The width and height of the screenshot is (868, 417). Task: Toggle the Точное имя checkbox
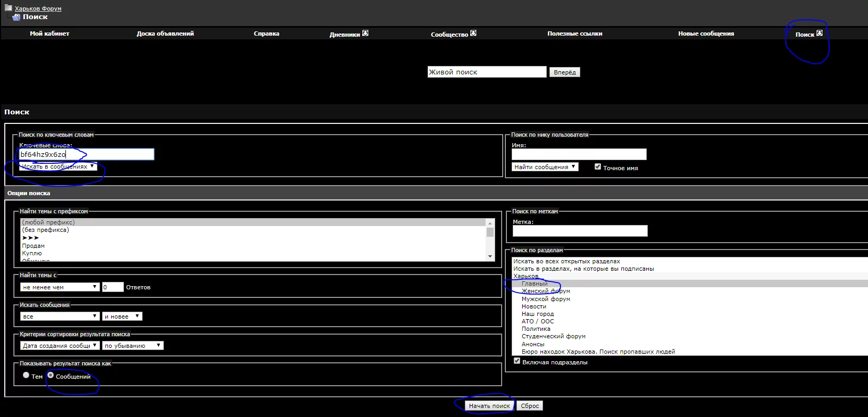click(x=598, y=167)
